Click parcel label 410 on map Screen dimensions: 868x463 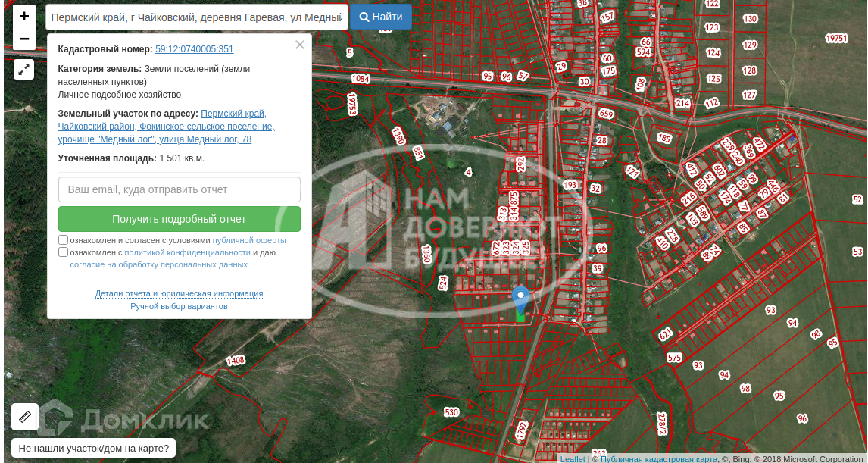661,242
